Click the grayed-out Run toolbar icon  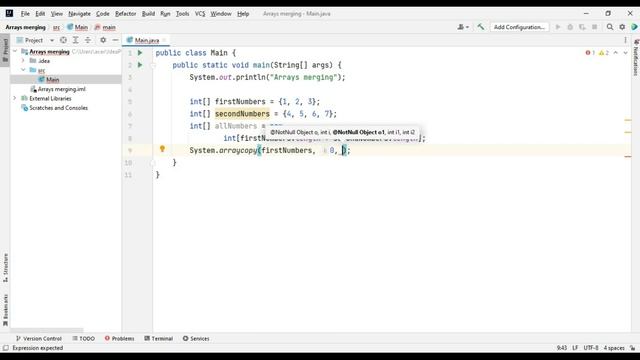[558, 27]
